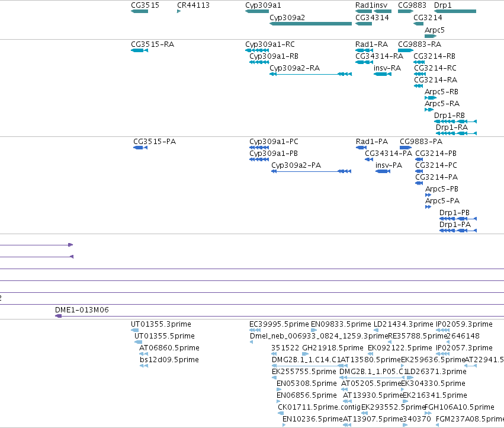Select protein CG3214-PB

point(436,154)
